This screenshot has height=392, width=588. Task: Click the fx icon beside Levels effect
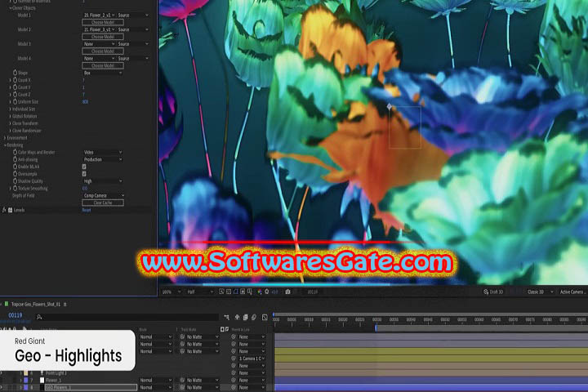tap(4, 210)
